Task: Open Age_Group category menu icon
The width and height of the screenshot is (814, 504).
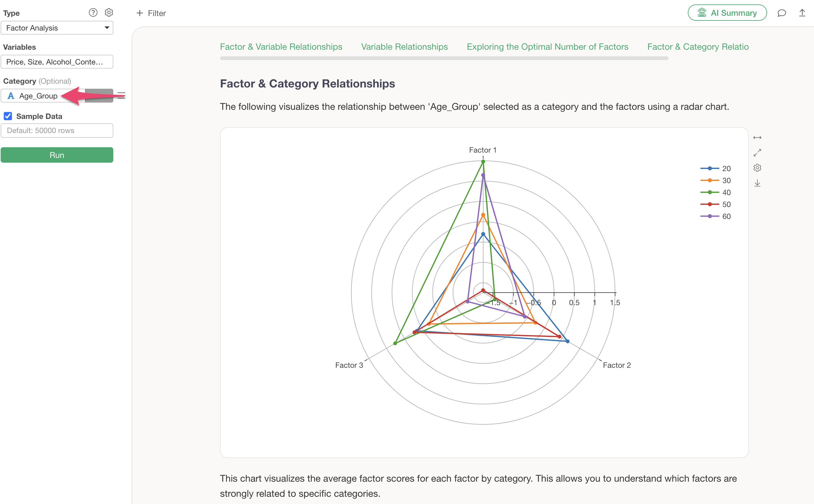Action: coord(122,96)
